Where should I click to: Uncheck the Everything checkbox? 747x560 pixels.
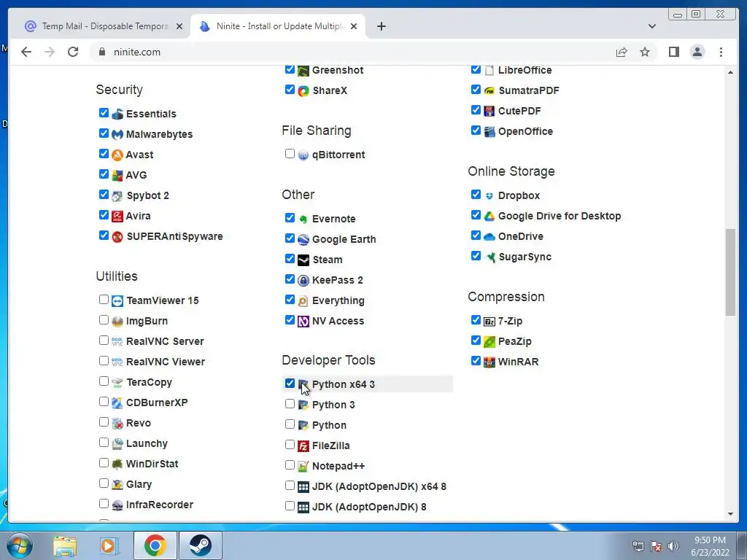[x=290, y=300]
